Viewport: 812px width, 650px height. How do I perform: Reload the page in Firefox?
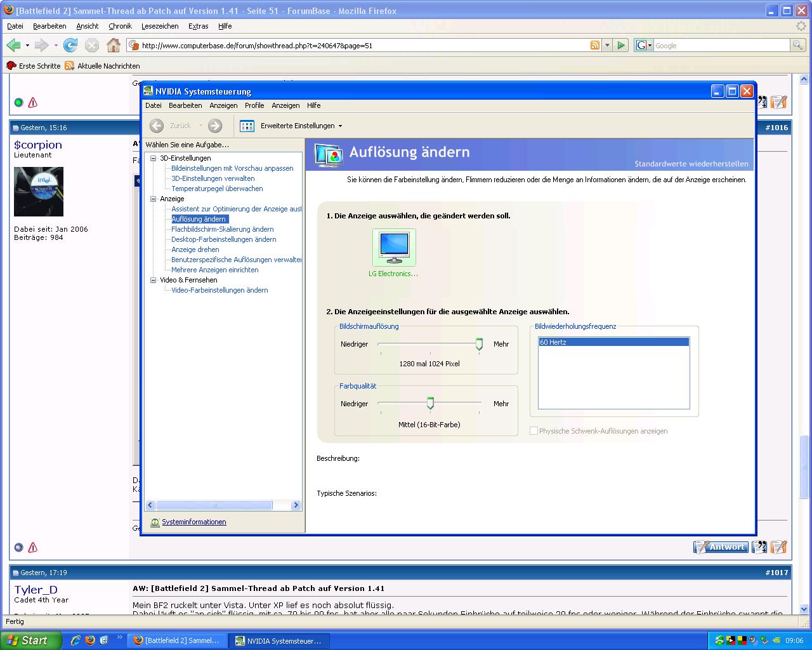point(70,45)
